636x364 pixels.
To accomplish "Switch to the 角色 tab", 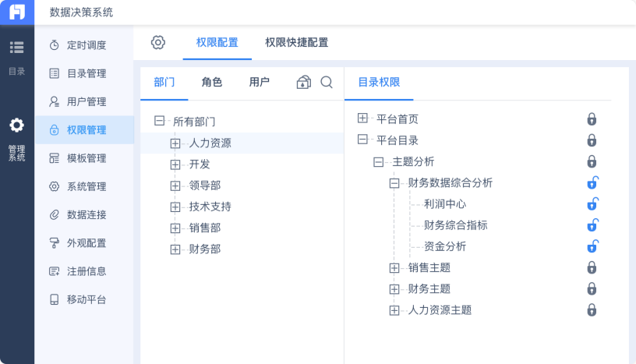I will (211, 82).
